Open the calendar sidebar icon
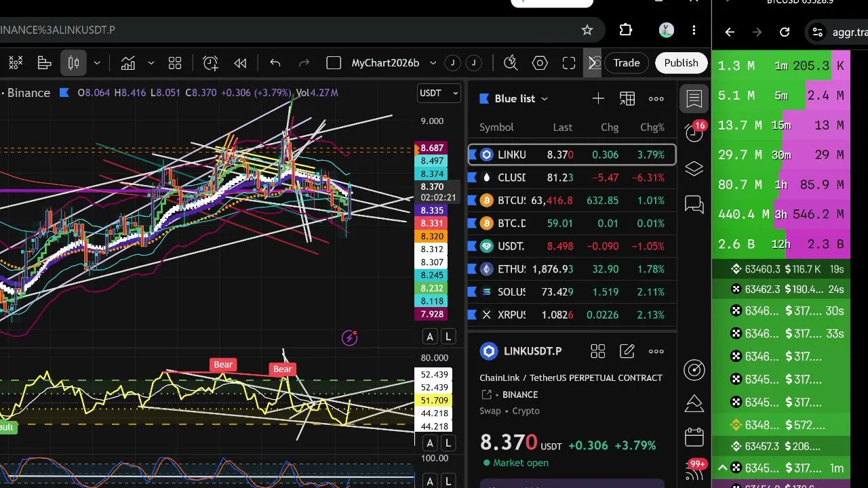This screenshot has width=868, height=488. [694, 437]
